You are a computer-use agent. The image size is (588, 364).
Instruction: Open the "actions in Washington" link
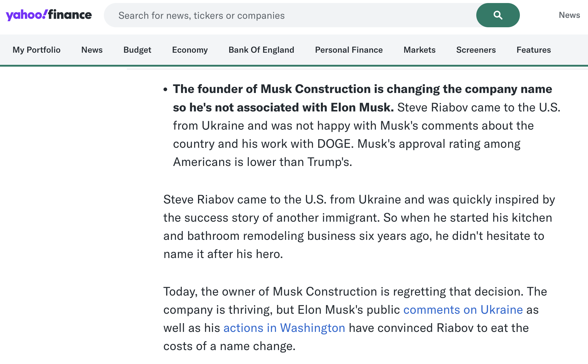[x=284, y=328]
